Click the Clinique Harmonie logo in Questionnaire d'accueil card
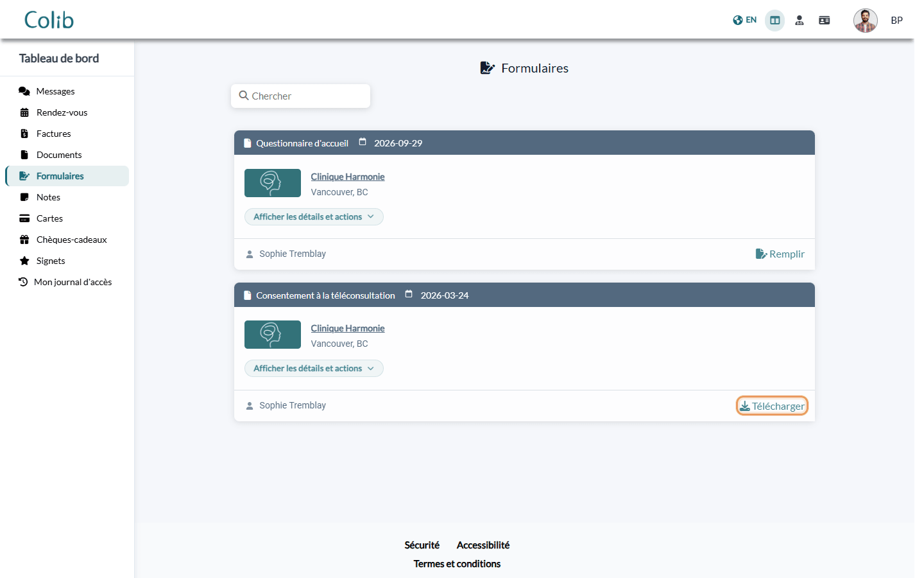This screenshot has height=578, width=924. 273,183
